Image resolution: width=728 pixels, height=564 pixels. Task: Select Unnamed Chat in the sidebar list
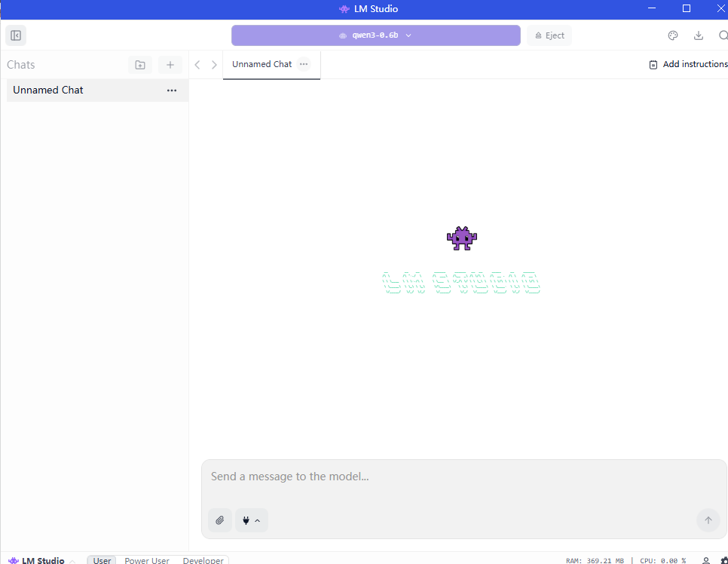(97, 90)
